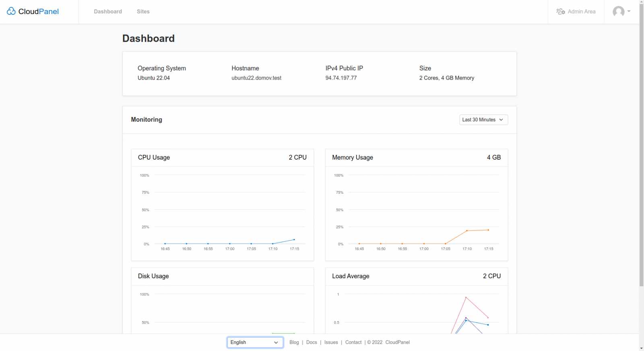Go to the Sites menu item
The width and height of the screenshot is (644, 351).
[143, 12]
